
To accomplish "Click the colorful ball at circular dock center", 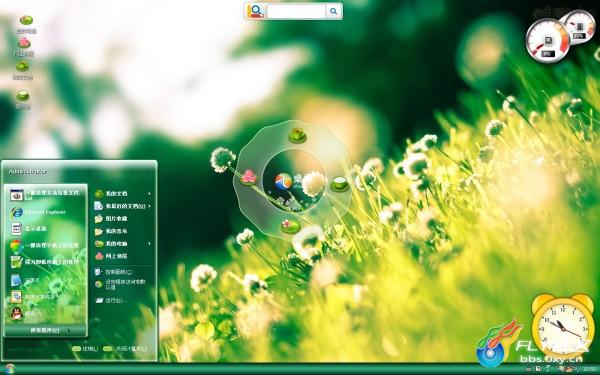I will [x=283, y=181].
